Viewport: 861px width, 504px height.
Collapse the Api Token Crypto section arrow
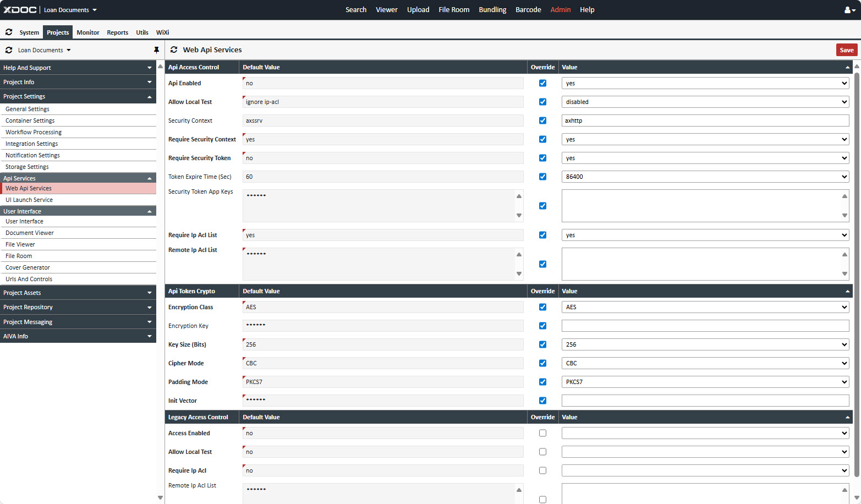[847, 292]
